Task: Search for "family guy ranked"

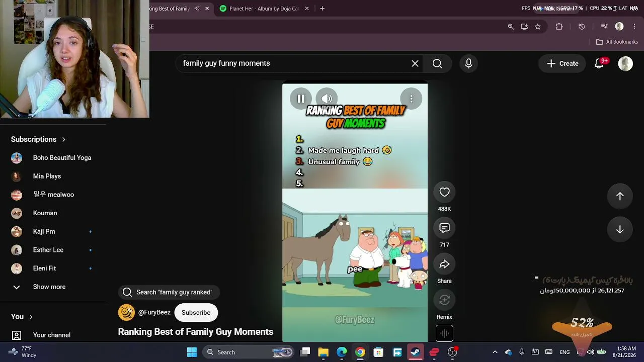Action: point(169,292)
